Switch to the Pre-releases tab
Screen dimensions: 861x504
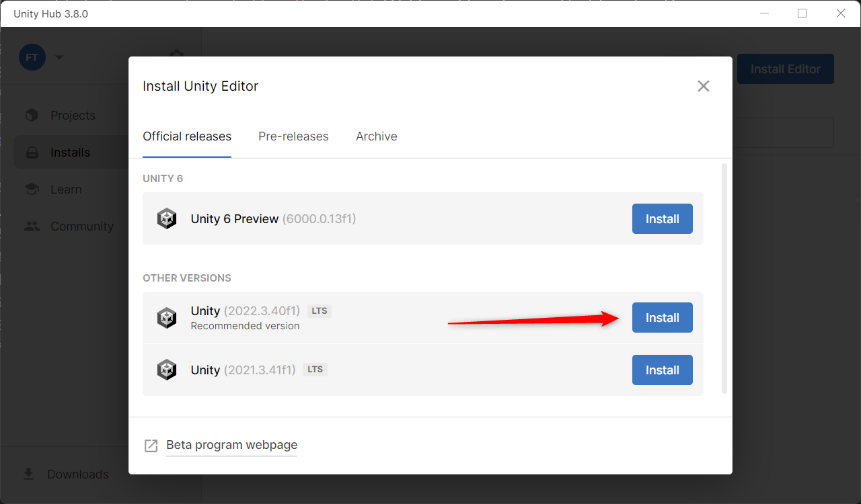(293, 136)
